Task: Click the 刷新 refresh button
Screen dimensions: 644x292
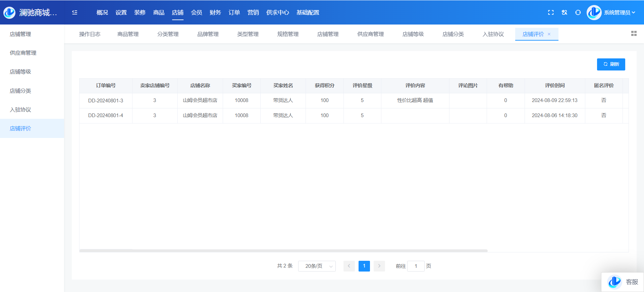Action: click(611, 64)
